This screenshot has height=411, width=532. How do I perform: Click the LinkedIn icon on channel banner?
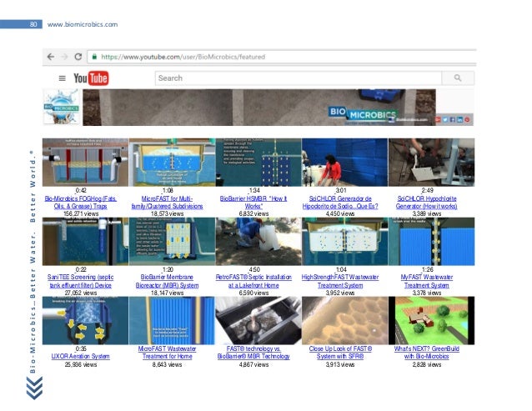coord(459,120)
